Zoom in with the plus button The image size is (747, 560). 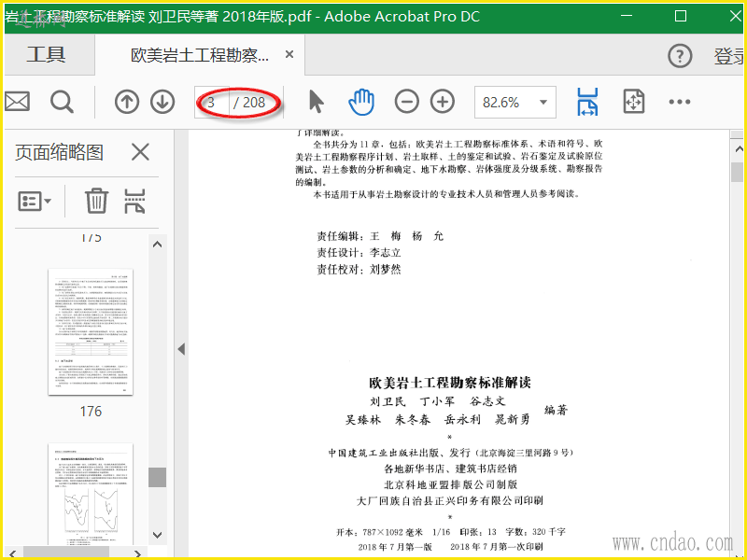[x=443, y=102]
